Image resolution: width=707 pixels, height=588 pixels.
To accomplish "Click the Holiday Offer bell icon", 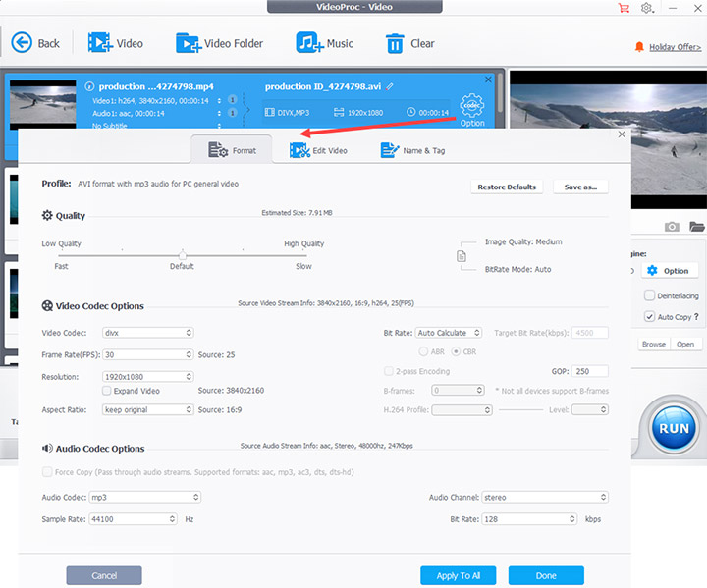I will [639, 46].
